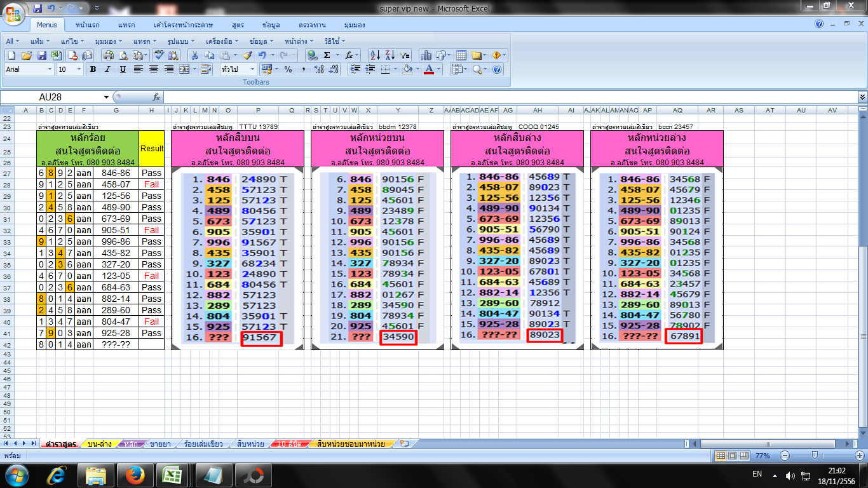Open the สูตร ribbon tab
The width and height of the screenshot is (868, 488).
[238, 25]
